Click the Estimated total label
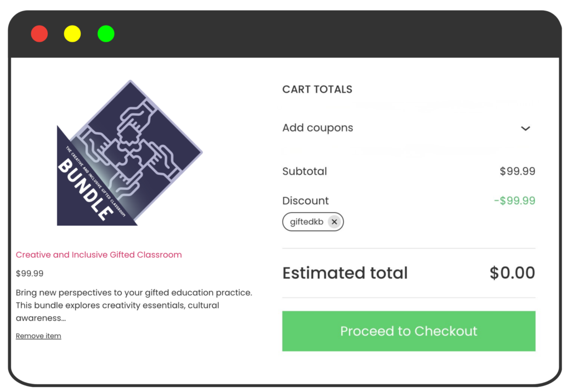Screen dimensions: 570x392 point(345,273)
